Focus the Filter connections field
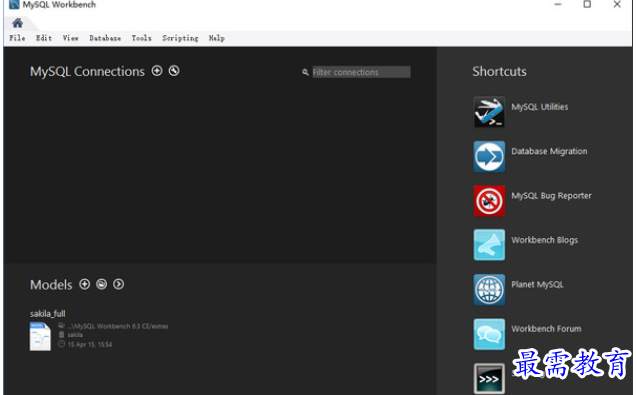 [x=361, y=72]
